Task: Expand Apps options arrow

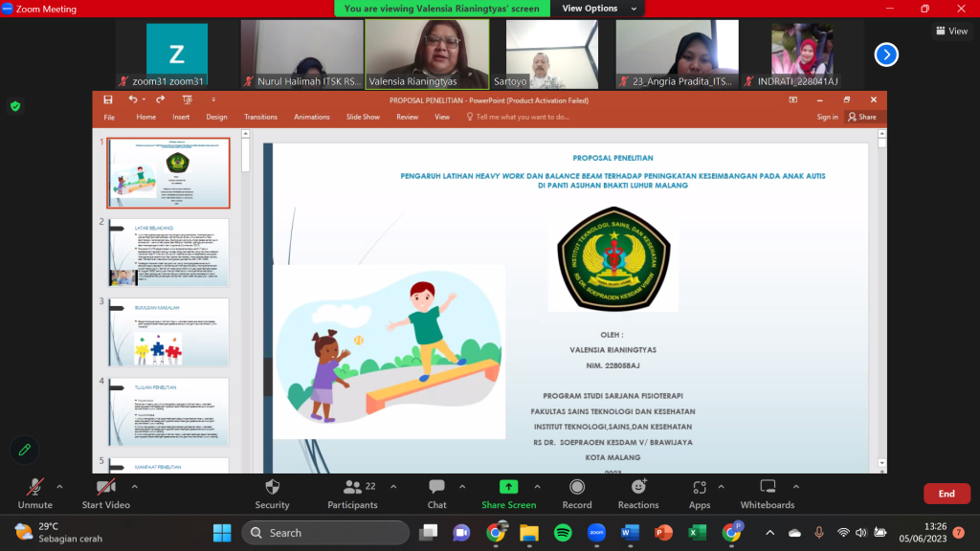Action: [x=721, y=487]
